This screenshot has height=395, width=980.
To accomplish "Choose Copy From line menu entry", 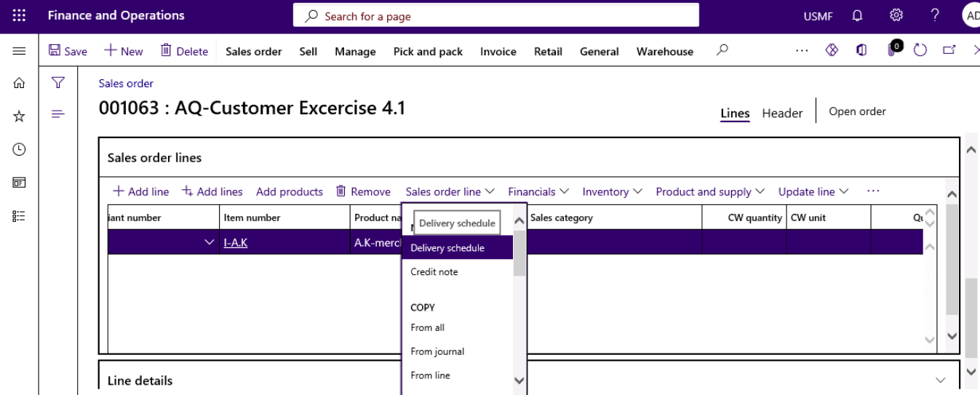I will (x=458, y=375).
